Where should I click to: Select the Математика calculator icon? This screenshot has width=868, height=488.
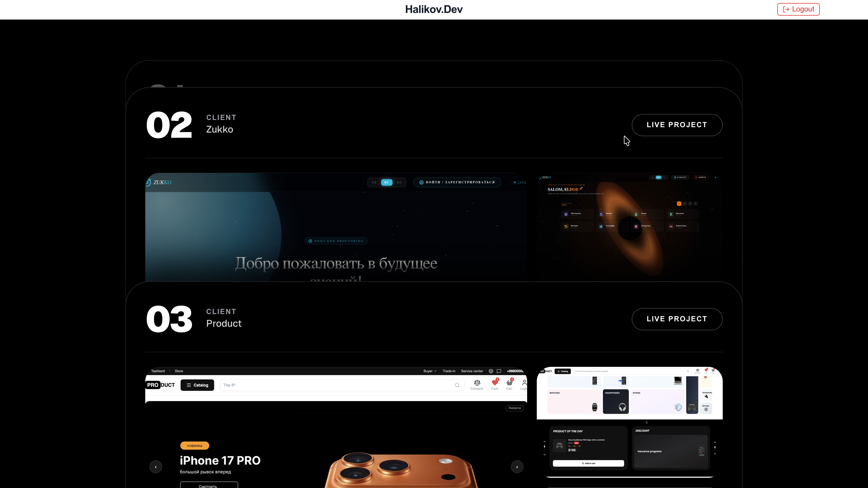(x=566, y=214)
